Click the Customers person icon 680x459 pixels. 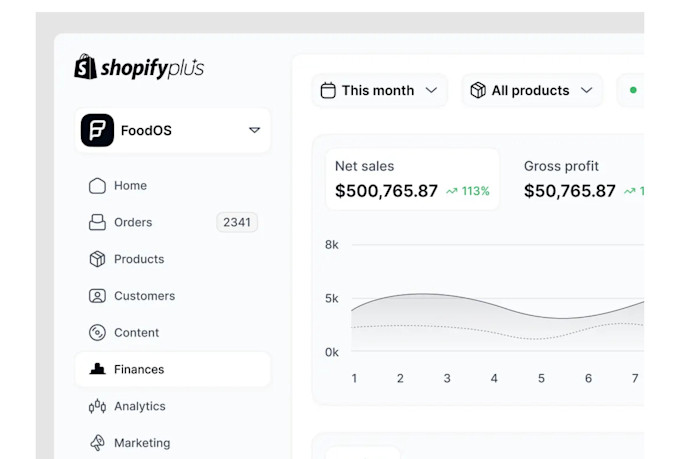(97, 296)
